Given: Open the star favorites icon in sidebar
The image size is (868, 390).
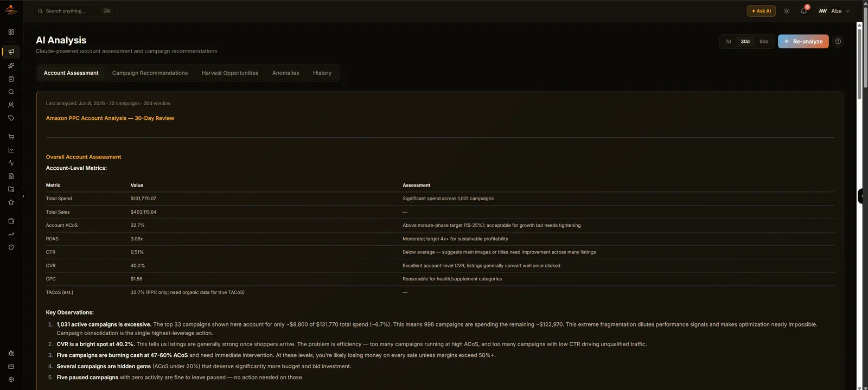Looking at the screenshot, I should point(11,202).
